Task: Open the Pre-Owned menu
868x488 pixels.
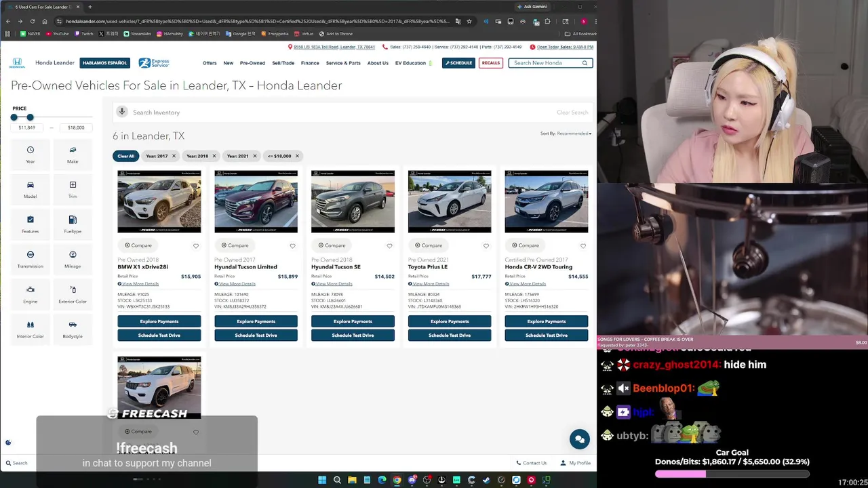Action: point(252,63)
